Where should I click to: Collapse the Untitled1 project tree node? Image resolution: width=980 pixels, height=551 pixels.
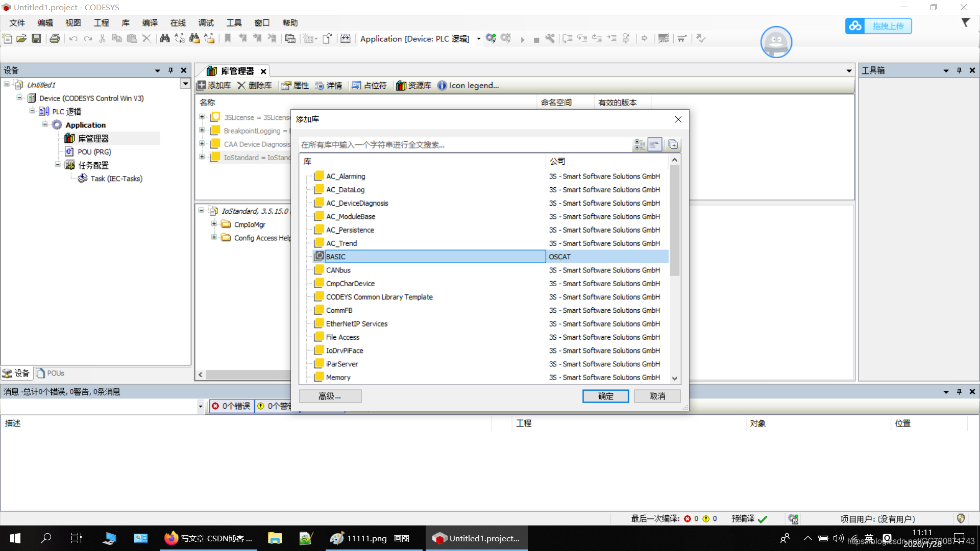click(7, 84)
